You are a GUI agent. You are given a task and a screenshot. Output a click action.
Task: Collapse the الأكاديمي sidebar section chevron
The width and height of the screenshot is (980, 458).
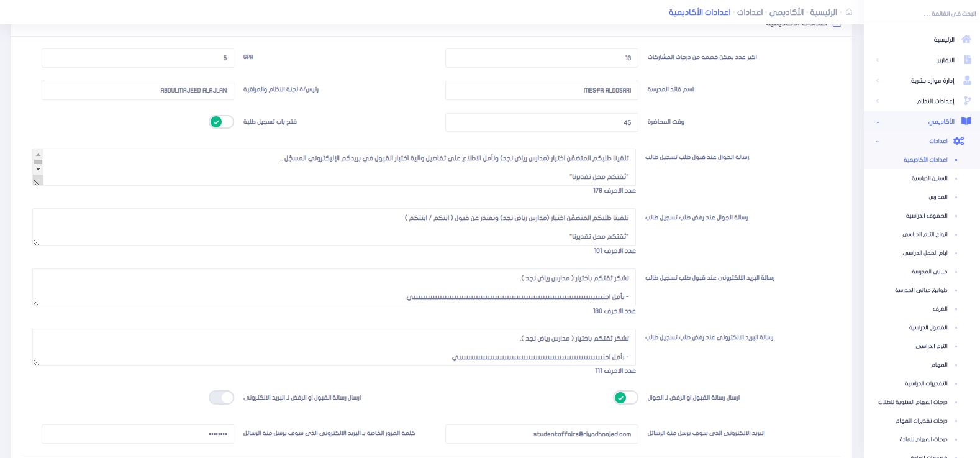[x=877, y=122]
